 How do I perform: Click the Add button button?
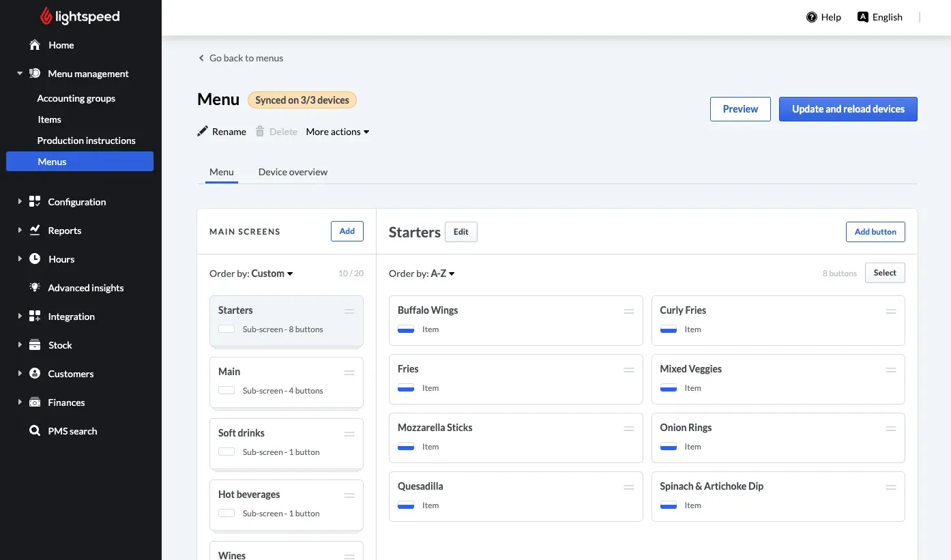pyautogui.click(x=875, y=232)
